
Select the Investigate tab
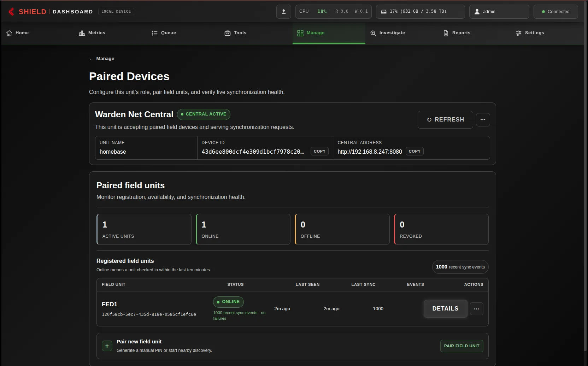pyautogui.click(x=402, y=33)
